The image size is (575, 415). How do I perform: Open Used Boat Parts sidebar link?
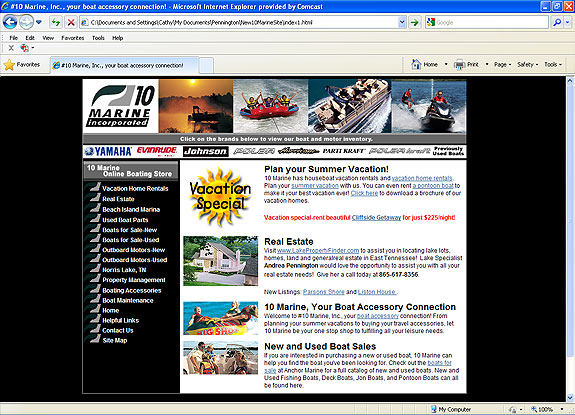pyautogui.click(x=125, y=220)
